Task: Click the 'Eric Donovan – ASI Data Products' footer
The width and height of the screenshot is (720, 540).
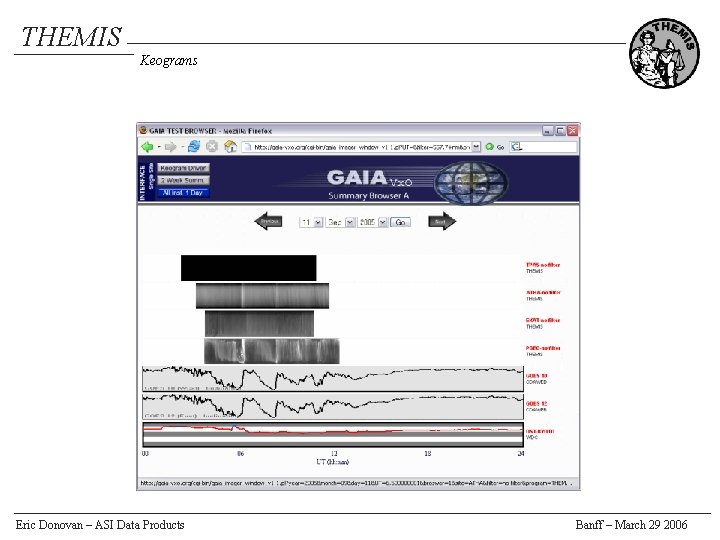Action: [100, 525]
